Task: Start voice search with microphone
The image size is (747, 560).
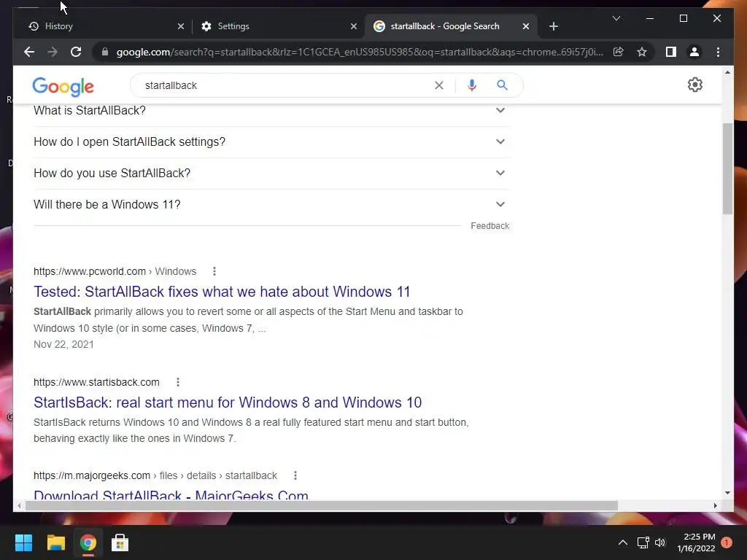Action: click(x=472, y=85)
